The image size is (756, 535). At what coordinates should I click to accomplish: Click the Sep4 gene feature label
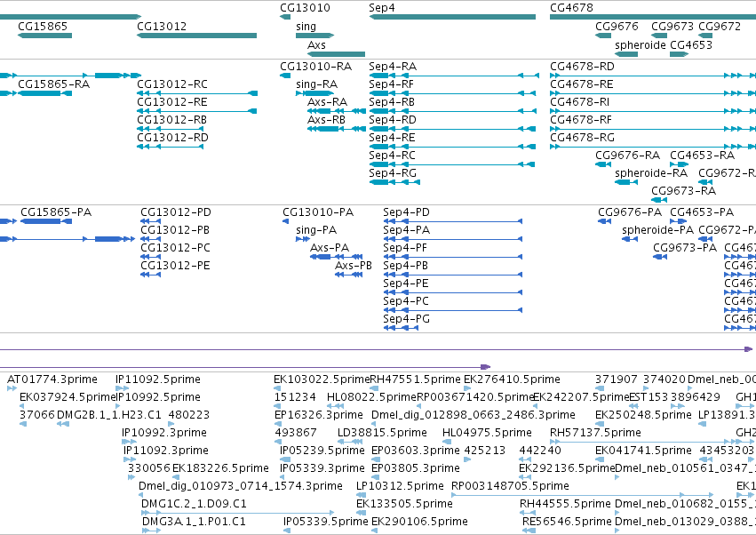tap(381, 8)
